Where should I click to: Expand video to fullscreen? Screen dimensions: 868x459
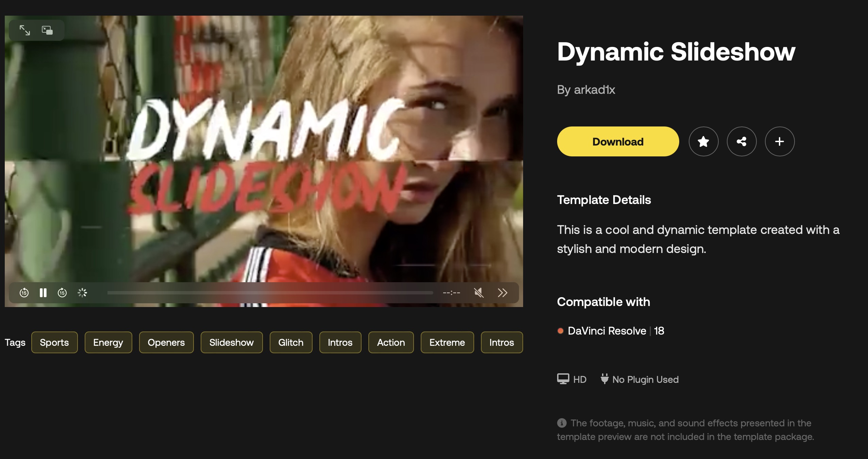[24, 30]
